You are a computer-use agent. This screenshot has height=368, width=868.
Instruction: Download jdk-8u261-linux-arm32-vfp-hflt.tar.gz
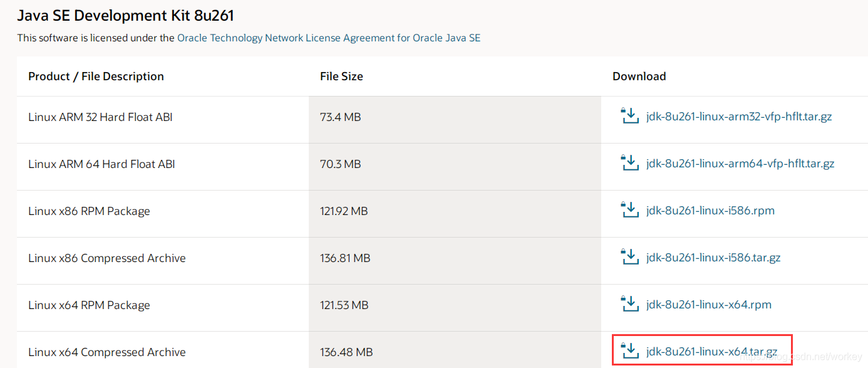pos(740,117)
